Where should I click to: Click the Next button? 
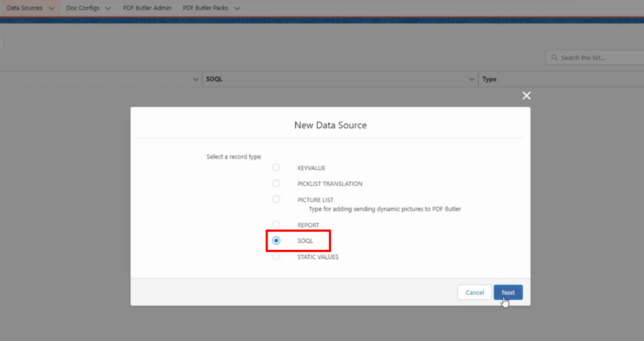(508, 292)
